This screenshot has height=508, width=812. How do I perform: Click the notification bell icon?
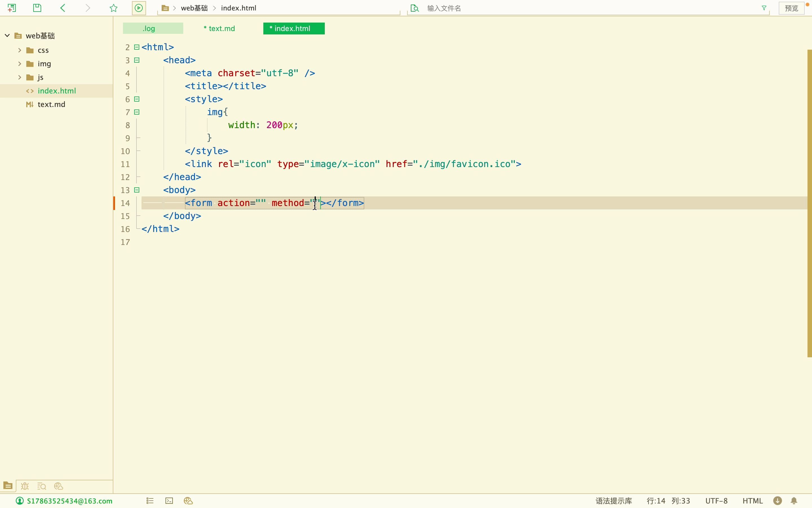pyautogui.click(x=794, y=501)
